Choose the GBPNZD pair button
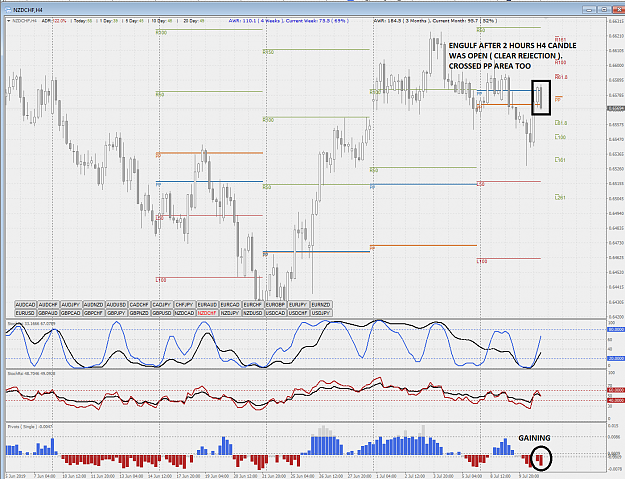The height and width of the screenshot is (479, 625). coord(139,313)
